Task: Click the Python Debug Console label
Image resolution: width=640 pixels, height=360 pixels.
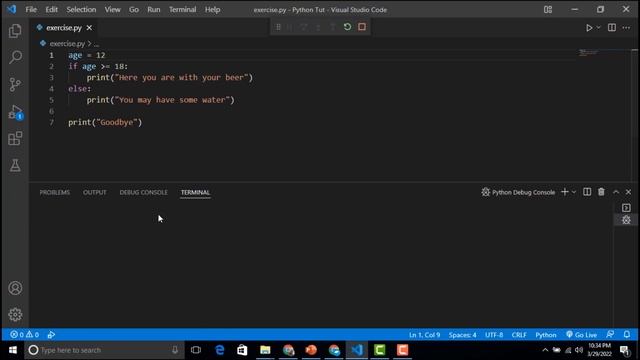Action: tap(523, 192)
